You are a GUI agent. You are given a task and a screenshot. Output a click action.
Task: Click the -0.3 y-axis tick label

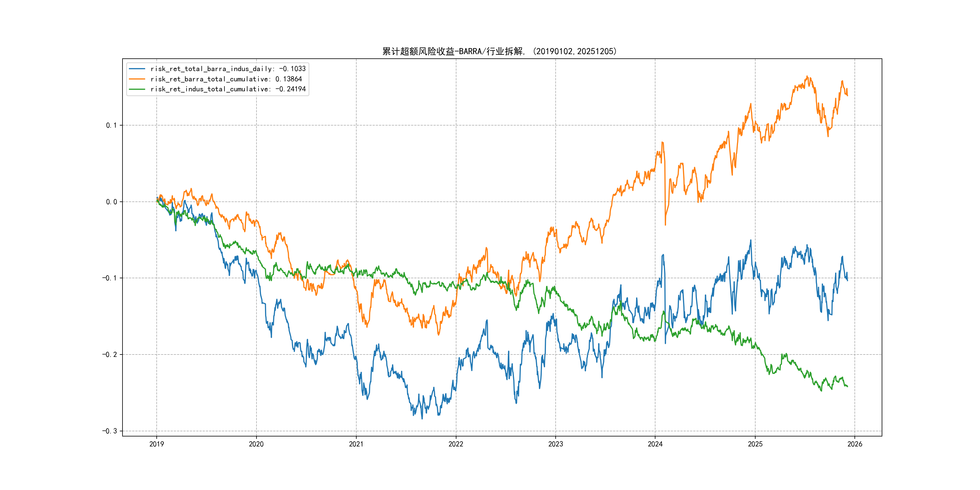109,431
